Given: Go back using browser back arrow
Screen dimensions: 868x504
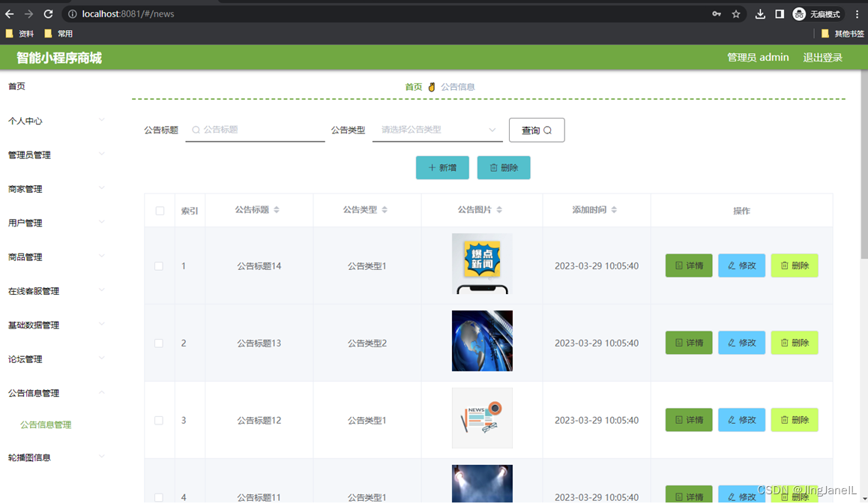Looking at the screenshot, I should point(10,13).
